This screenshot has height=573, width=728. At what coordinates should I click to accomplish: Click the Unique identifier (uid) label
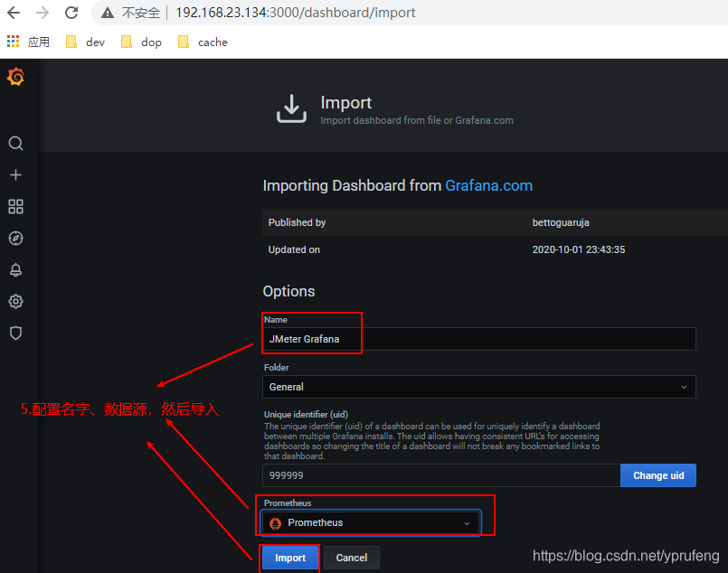(306, 414)
